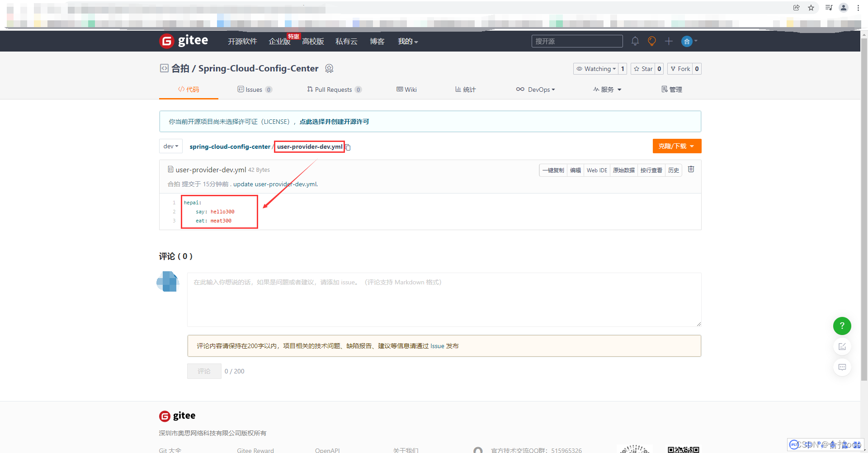Image resolution: width=868 pixels, height=453 pixels.
Task: Open the 我的 dropdown in header
Action: click(x=408, y=41)
